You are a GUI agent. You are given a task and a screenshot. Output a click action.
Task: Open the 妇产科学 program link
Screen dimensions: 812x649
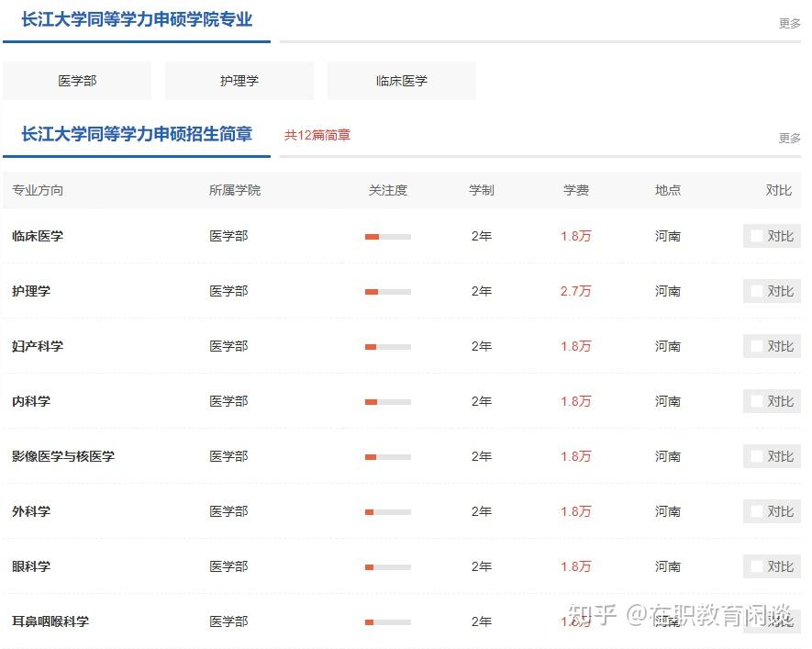pos(38,346)
